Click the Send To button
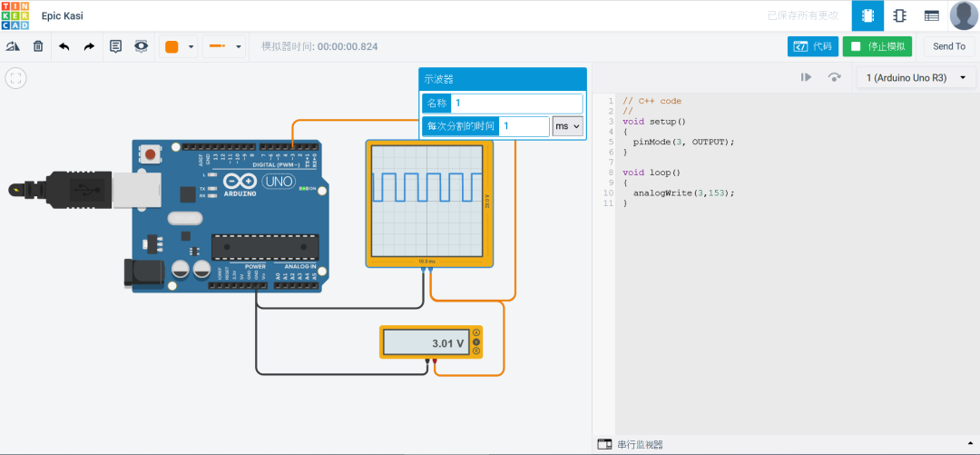The image size is (980, 455). [x=949, y=46]
